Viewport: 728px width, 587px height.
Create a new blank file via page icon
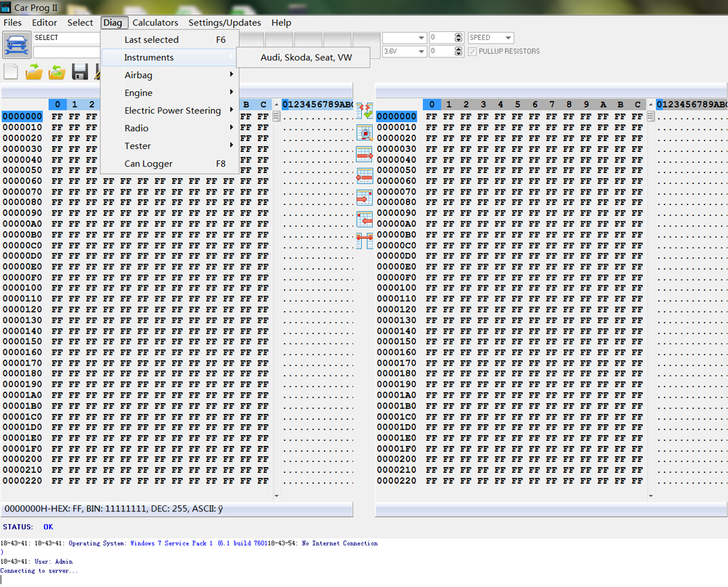pos(11,72)
